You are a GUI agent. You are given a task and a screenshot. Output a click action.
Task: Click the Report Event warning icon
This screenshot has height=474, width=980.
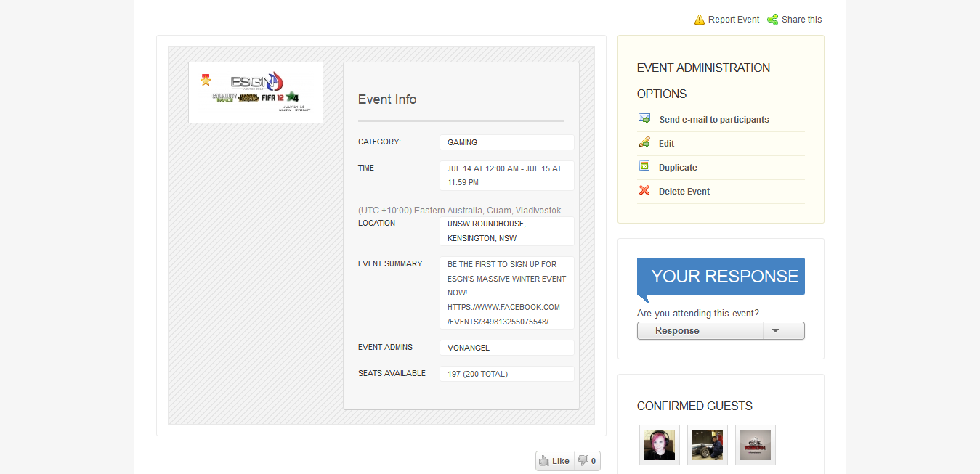(700, 20)
